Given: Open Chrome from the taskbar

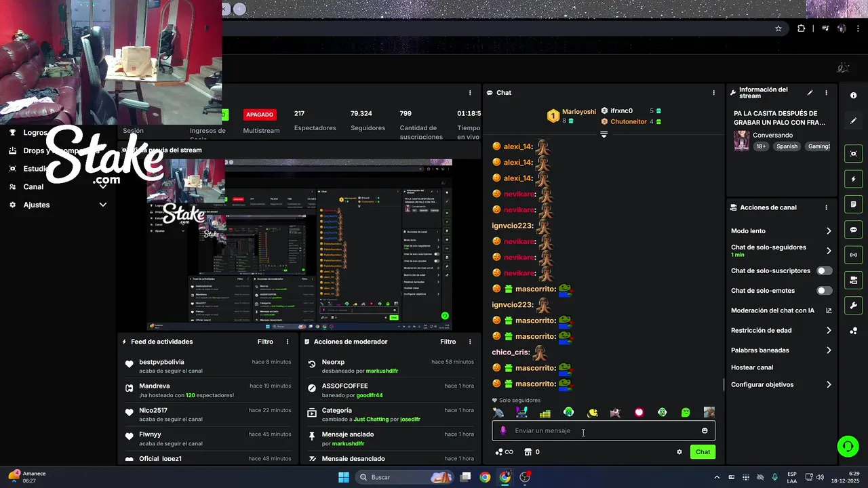Looking at the screenshot, I should [x=485, y=477].
